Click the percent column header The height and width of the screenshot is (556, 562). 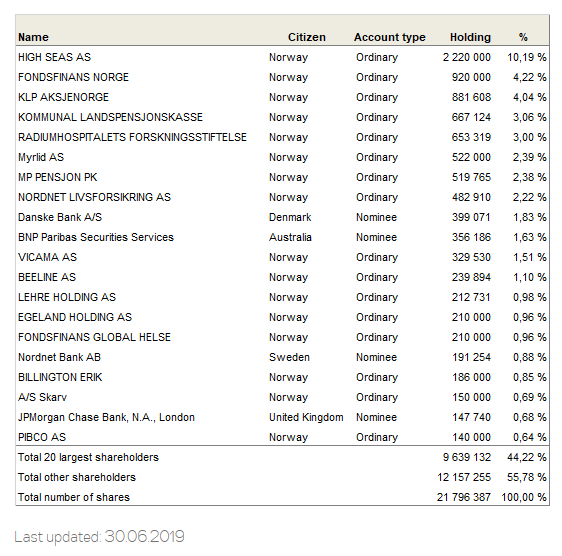[523, 37]
